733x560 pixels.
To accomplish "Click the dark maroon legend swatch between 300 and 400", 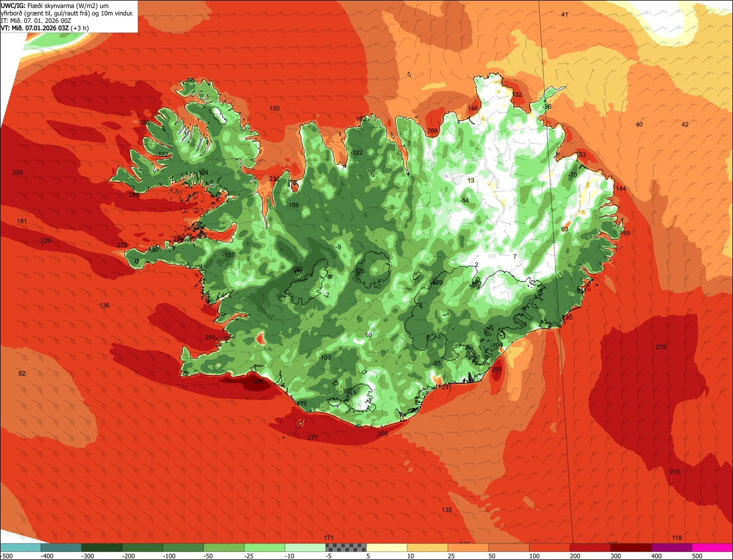I will coord(631,547).
